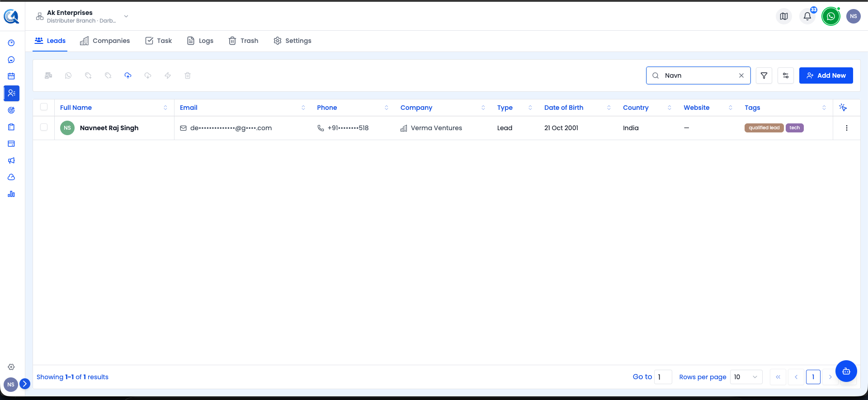Click the Verma Ventures company link
The width and height of the screenshot is (868, 400).
click(436, 128)
